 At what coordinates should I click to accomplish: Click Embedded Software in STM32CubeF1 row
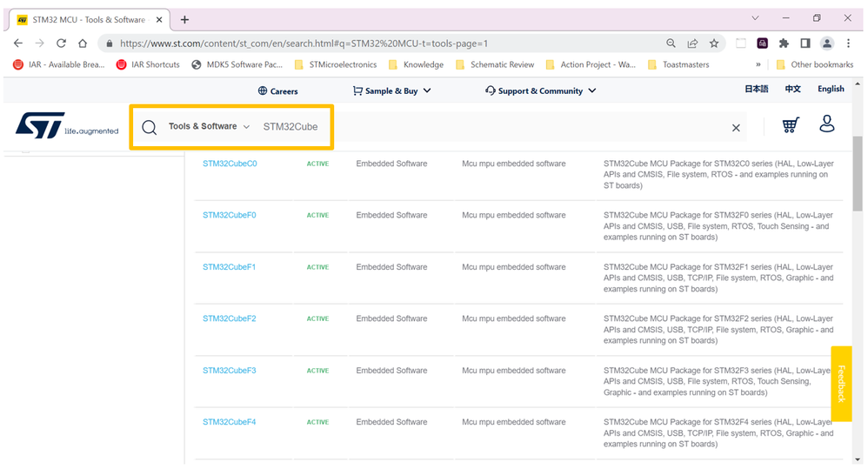tap(391, 267)
